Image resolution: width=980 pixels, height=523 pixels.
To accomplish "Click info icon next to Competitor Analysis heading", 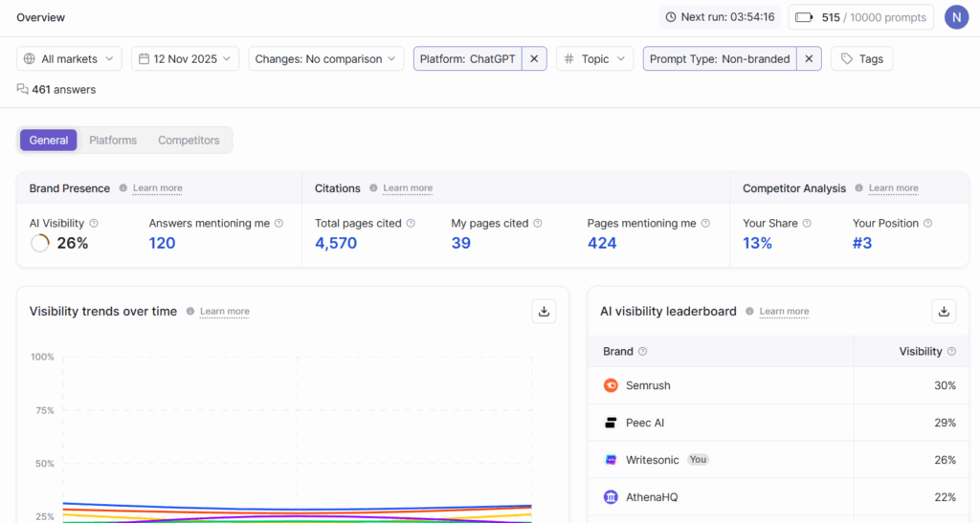I will pos(858,187).
